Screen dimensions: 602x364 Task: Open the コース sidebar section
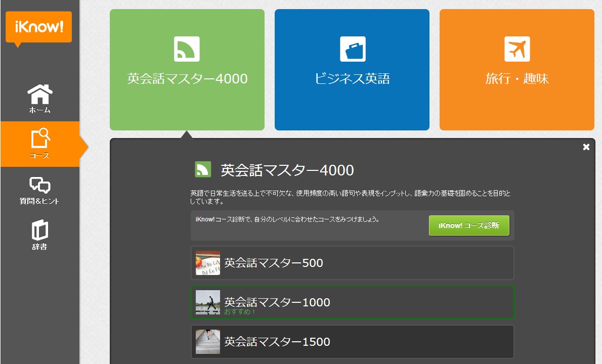point(39,144)
